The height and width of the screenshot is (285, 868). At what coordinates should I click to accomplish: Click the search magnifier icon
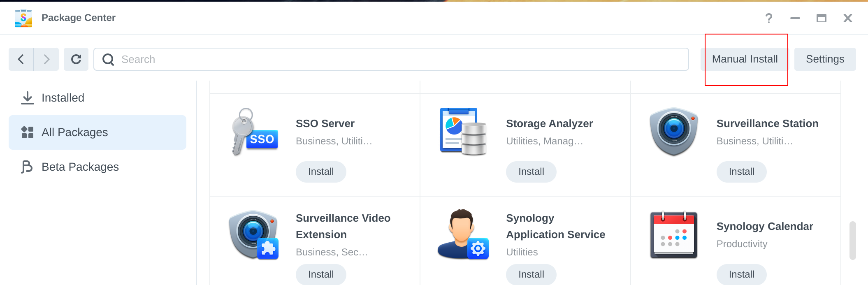[x=108, y=60]
